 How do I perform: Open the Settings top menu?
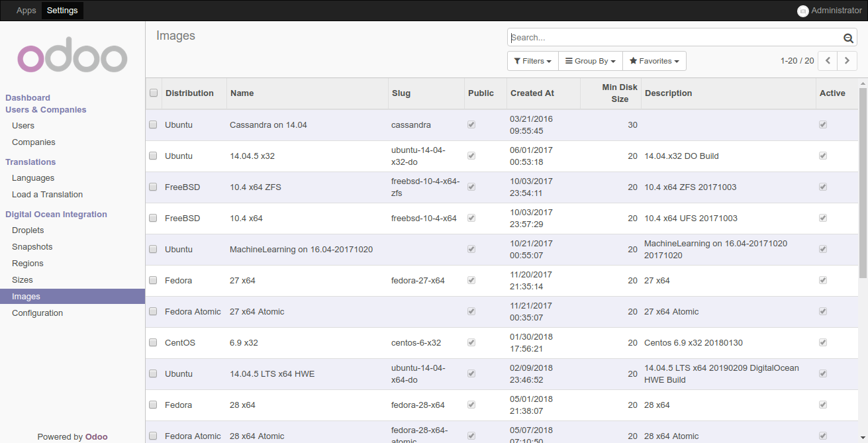pos(62,11)
